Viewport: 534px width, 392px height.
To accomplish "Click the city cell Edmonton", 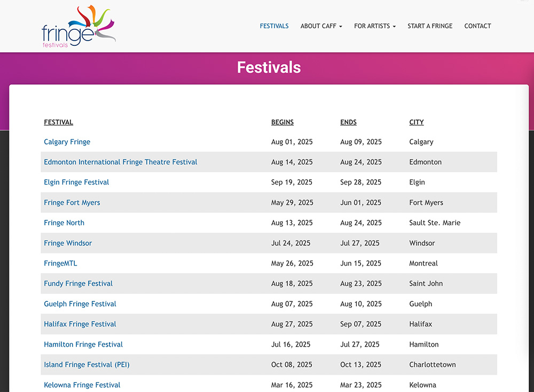I will pyautogui.click(x=426, y=162).
